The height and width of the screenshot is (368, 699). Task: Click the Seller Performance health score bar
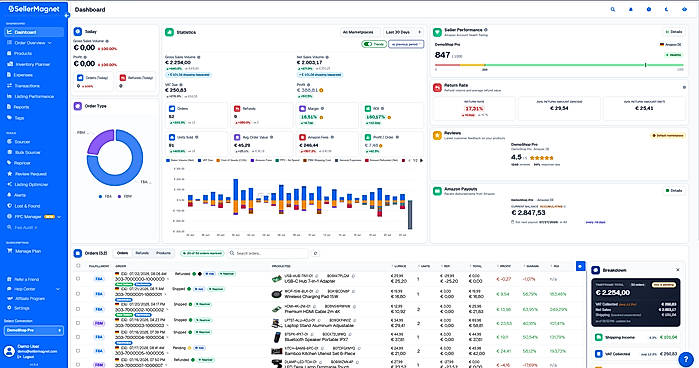(559, 65)
